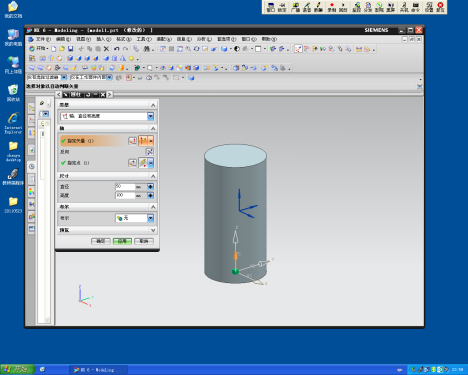This screenshot has height=375, width=468.
Task: Open the color palette tab in resource bar
Action: click(x=32, y=192)
